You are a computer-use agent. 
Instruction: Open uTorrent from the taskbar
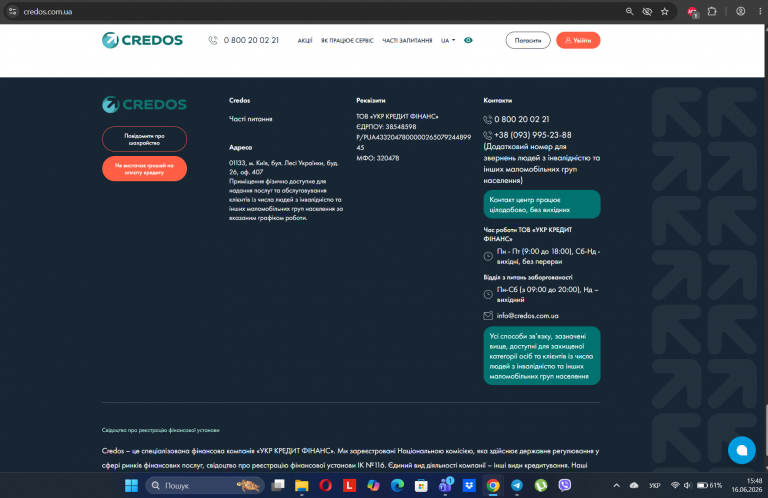point(541,485)
